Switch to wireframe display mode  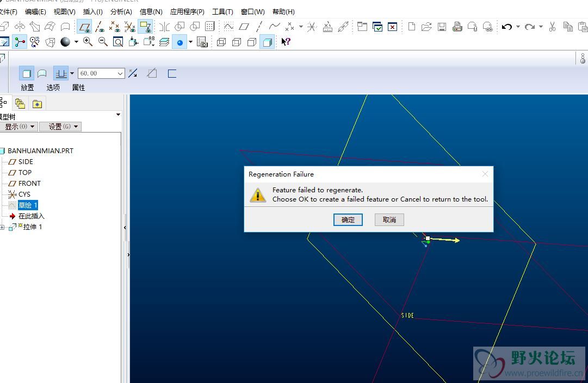tap(221, 42)
